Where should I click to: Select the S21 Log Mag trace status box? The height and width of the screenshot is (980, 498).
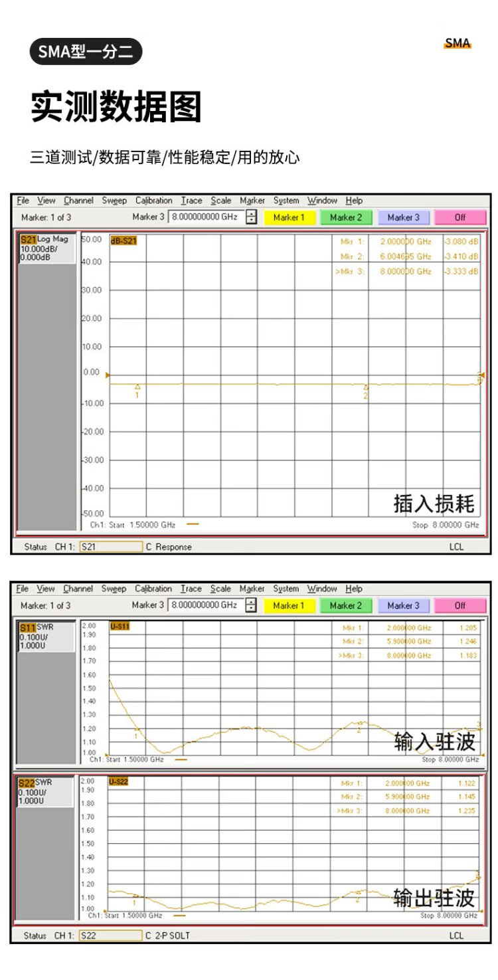click(x=46, y=248)
